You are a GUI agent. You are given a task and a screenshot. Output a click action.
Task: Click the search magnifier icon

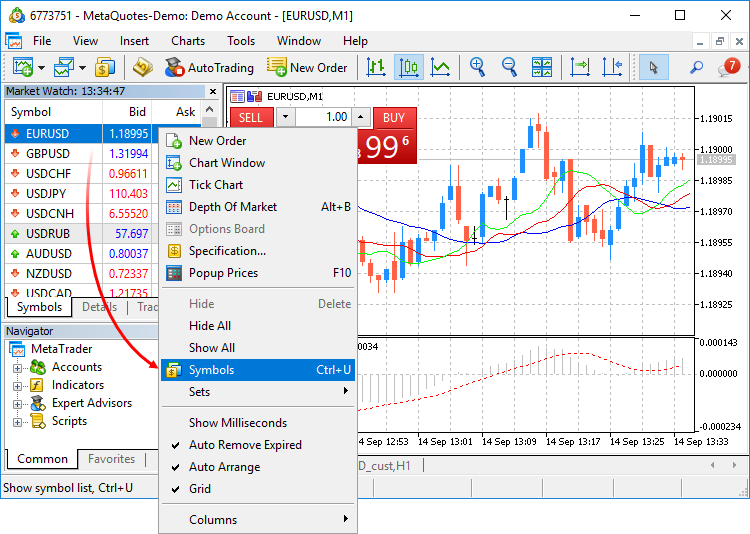[x=696, y=67]
